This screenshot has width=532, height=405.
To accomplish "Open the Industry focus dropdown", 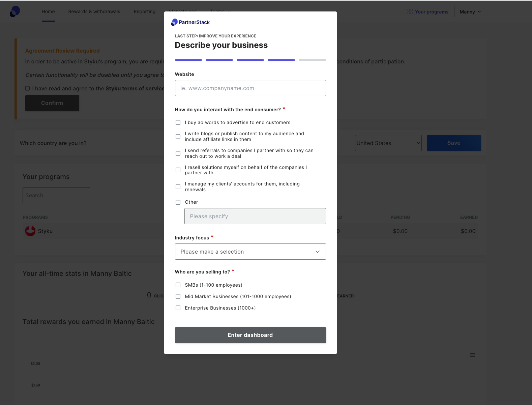I will click(250, 252).
